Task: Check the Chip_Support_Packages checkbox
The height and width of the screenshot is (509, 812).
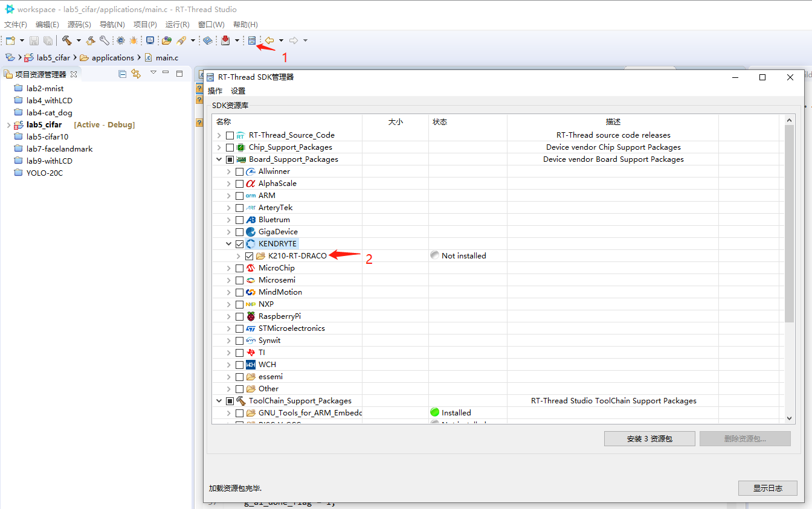Action: (230, 147)
